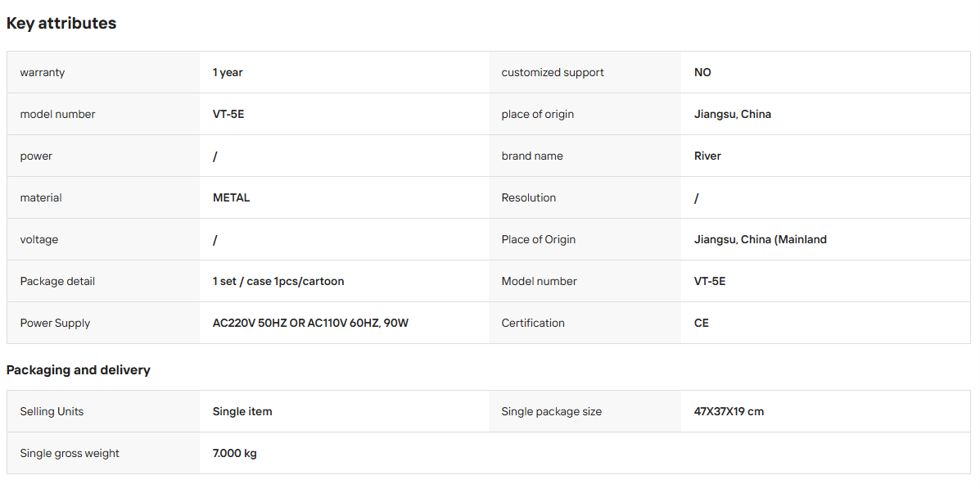Click the Package detail value text
This screenshot has width=980, height=489.
[x=278, y=282]
